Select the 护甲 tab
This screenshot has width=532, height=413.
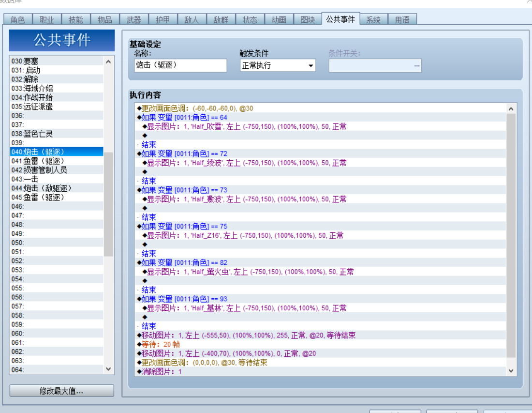[x=163, y=20]
